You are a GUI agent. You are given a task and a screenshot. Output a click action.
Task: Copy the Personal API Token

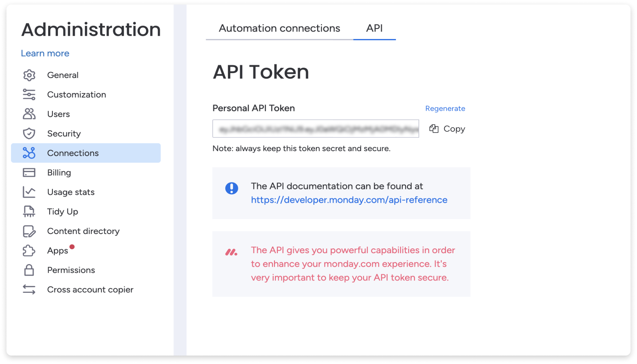pos(447,129)
